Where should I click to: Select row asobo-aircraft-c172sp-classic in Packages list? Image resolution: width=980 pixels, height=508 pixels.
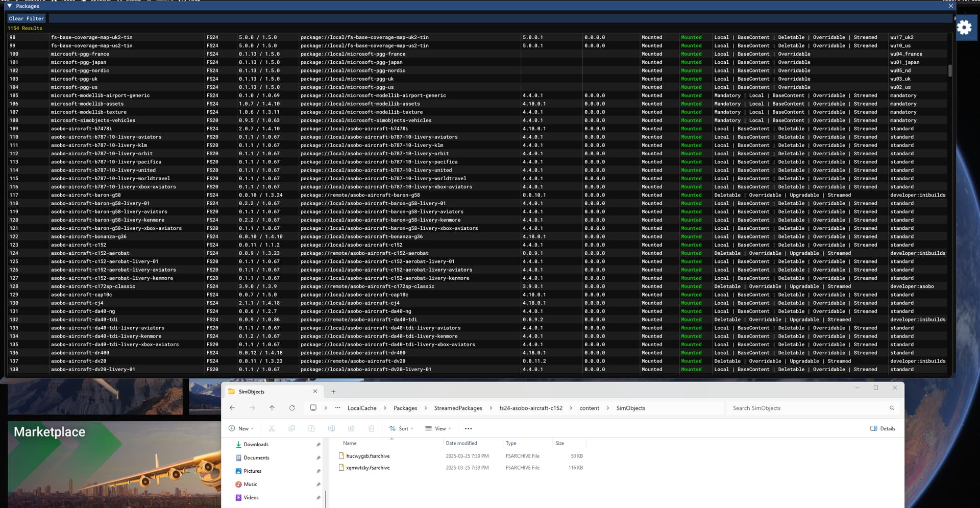pyautogui.click(x=478, y=286)
